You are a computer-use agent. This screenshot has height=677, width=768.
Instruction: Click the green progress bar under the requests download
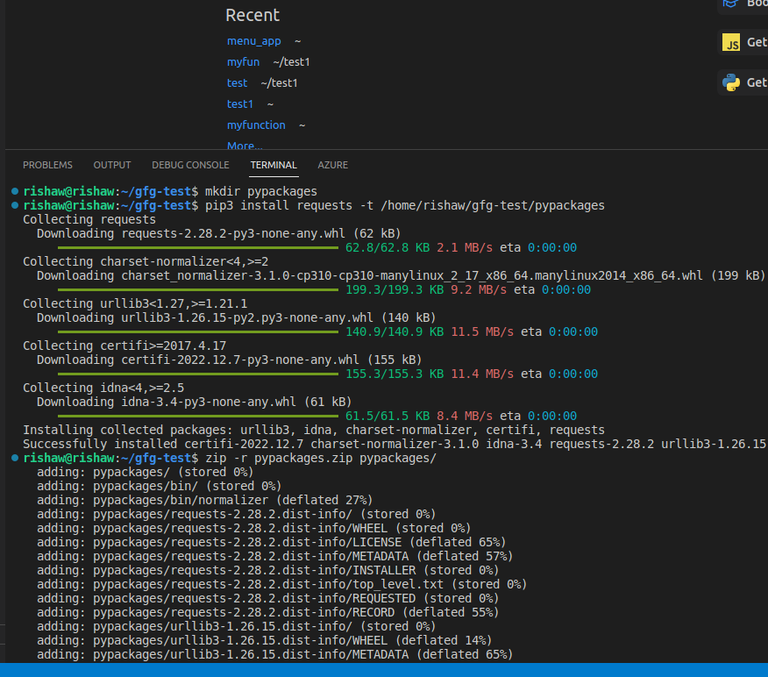point(198,247)
